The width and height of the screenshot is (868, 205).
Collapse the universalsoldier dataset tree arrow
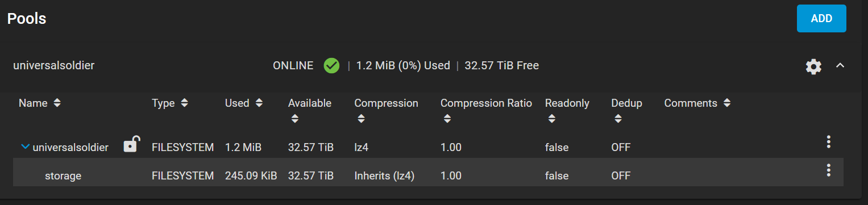pyautogui.click(x=25, y=147)
